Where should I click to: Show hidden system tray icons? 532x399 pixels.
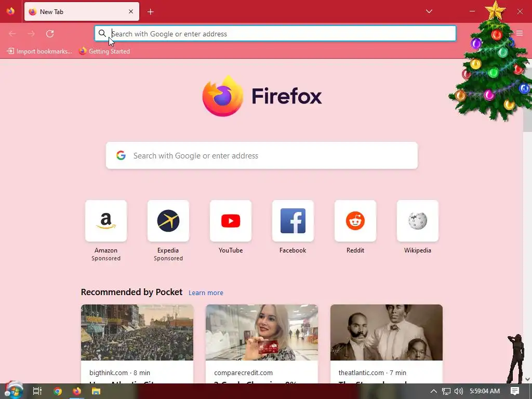434,391
